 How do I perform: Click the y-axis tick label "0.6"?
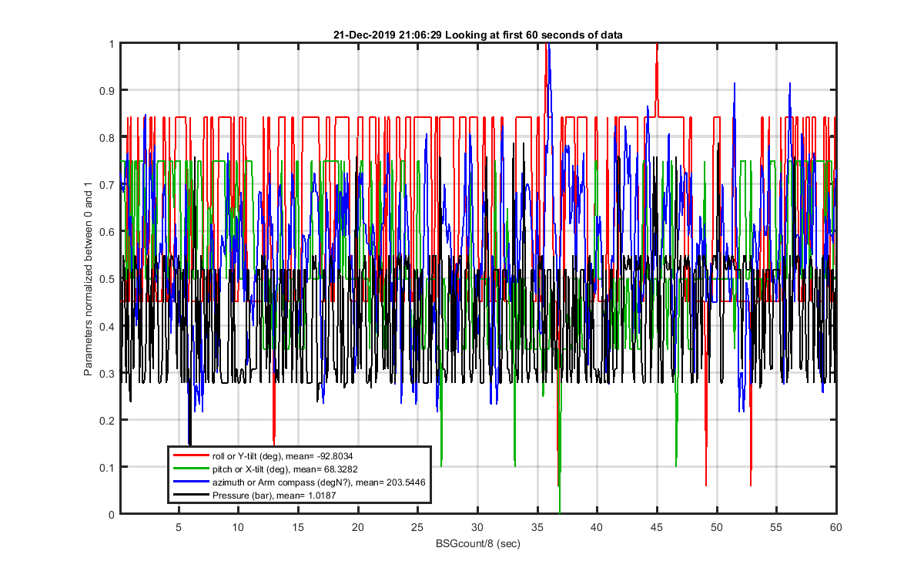click(109, 232)
